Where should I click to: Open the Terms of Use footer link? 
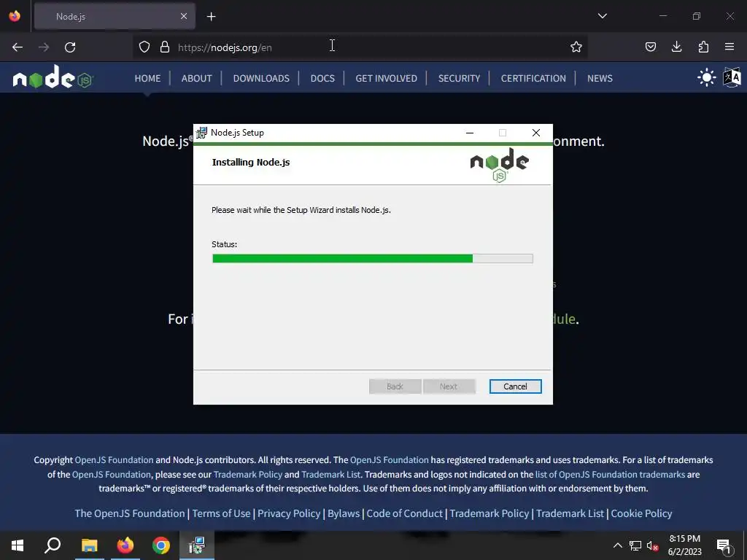coord(221,513)
